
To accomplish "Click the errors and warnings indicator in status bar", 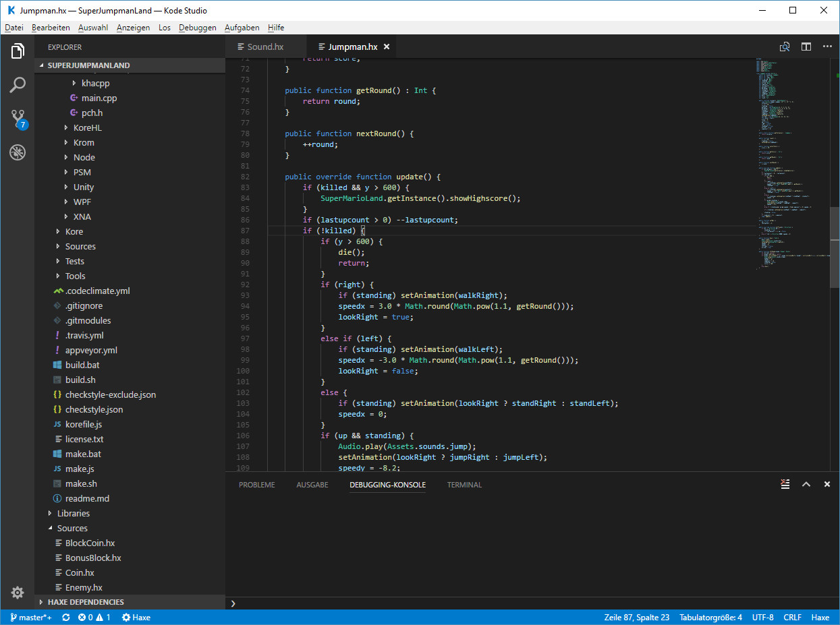I will (x=94, y=617).
